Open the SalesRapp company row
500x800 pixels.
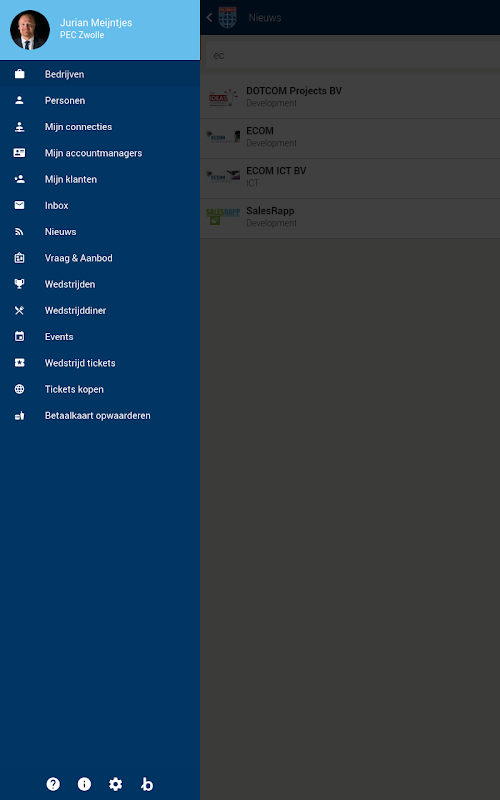[x=350, y=217]
